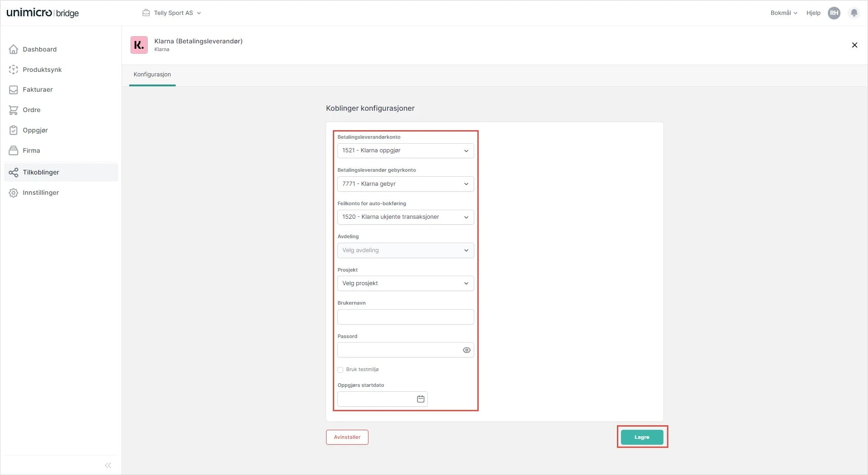This screenshot has height=475, width=868.
Task: Open the RH user avatar menu
Action: 834,13
